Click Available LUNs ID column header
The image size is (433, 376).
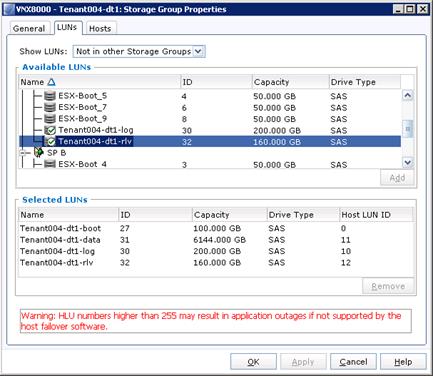click(216, 82)
